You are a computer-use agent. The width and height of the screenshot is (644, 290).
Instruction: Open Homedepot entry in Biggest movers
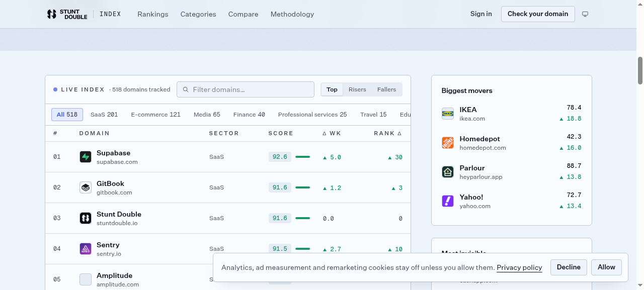point(511,143)
